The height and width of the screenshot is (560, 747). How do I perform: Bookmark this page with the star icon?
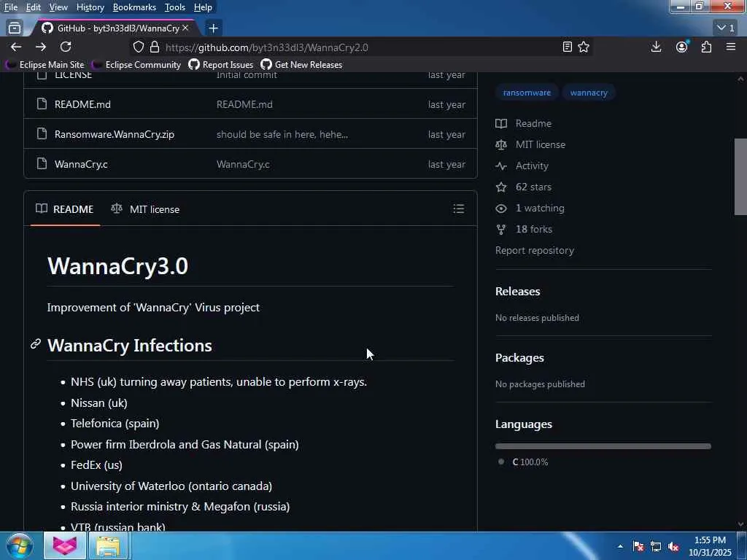[x=584, y=47]
